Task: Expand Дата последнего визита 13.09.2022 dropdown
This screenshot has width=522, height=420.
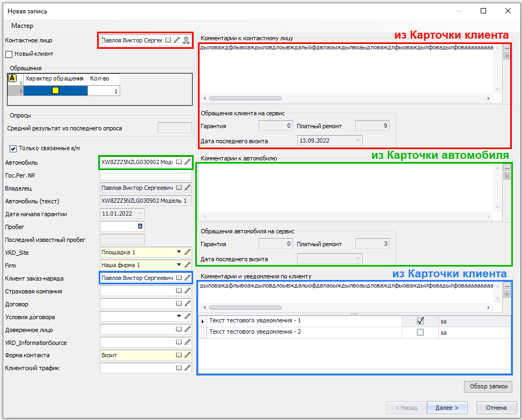Action: (357, 141)
